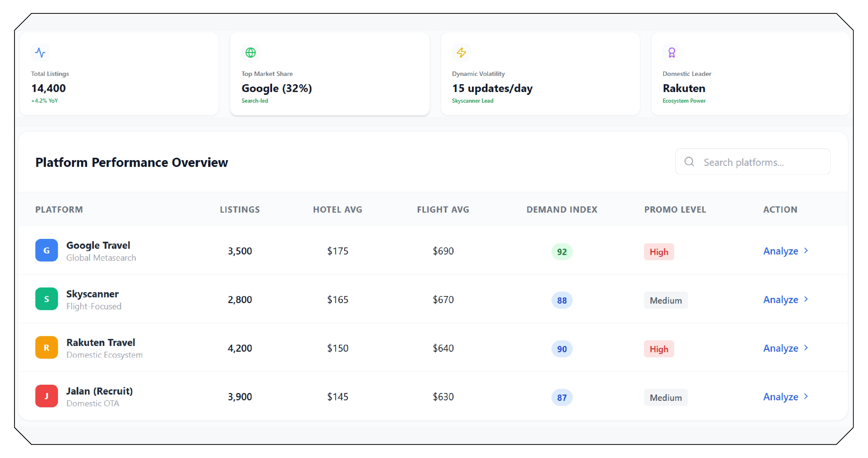This screenshot has height=458, width=868.
Task: Sort by the DEMAND INDEX column header
Action: click(562, 210)
